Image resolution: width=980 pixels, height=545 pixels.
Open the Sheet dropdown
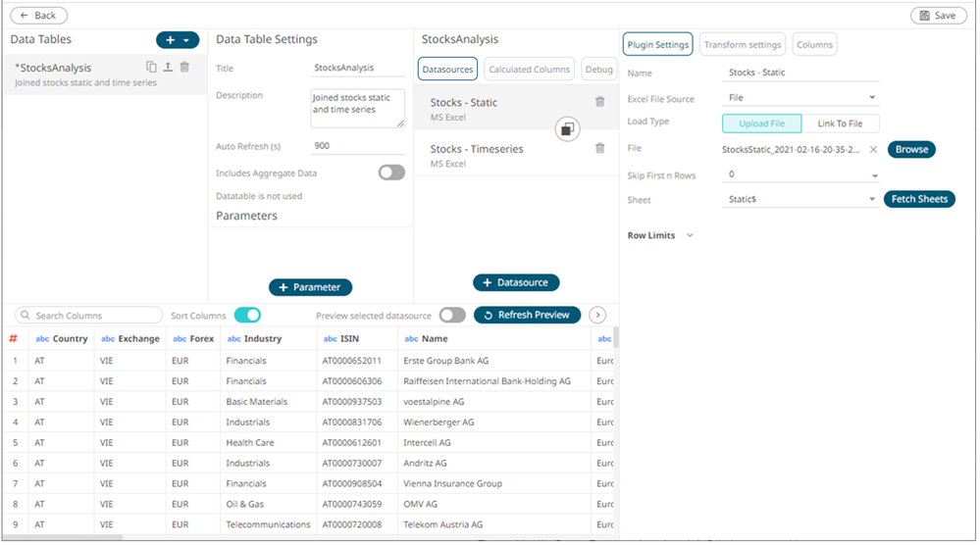click(872, 200)
